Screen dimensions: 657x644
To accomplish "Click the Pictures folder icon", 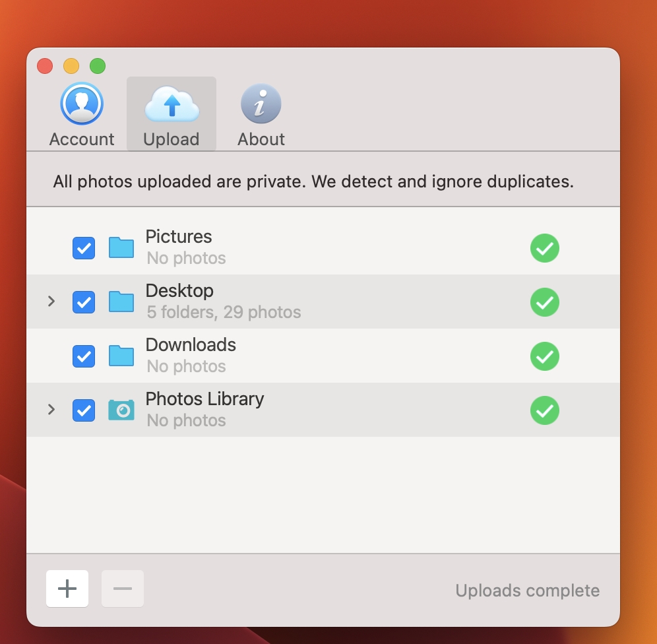I will coord(121,247).
